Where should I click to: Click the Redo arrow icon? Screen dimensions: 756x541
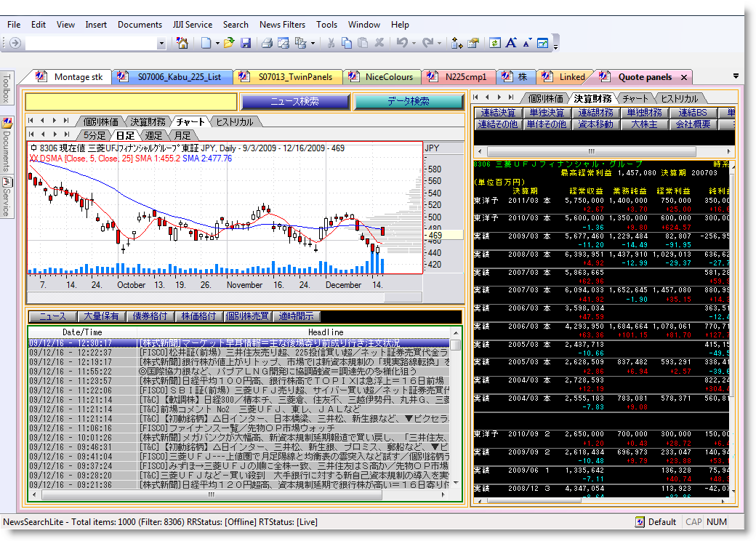click(x=427, y=43)
